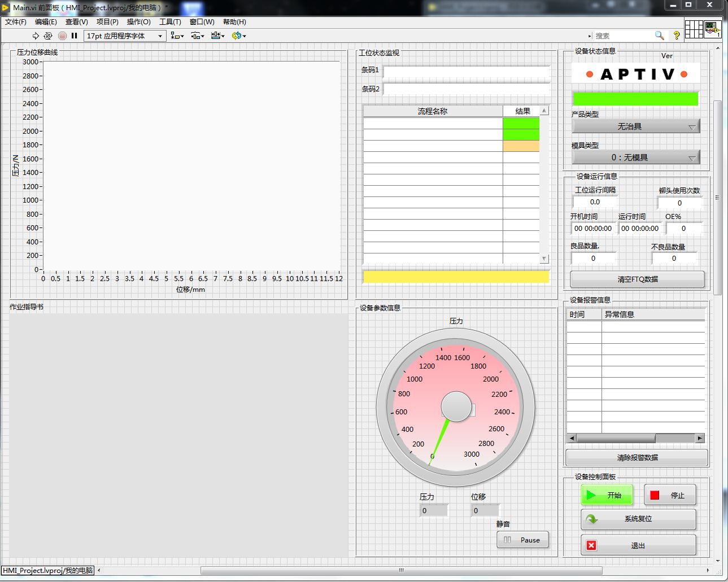Open the Resize Objects toolbar dropdown
Screen dimensions: 728x582
(218, 36)
